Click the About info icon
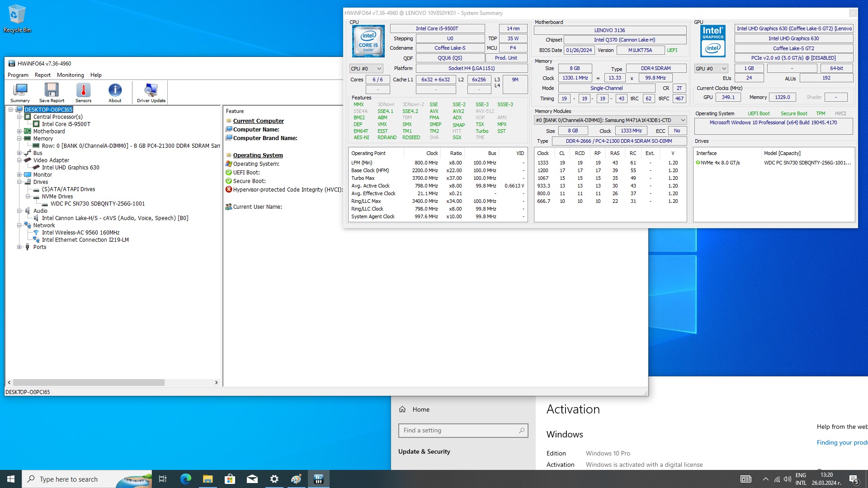Image resolution: width=868 pixels, height=488 pixels. click(x=115, y=93)
